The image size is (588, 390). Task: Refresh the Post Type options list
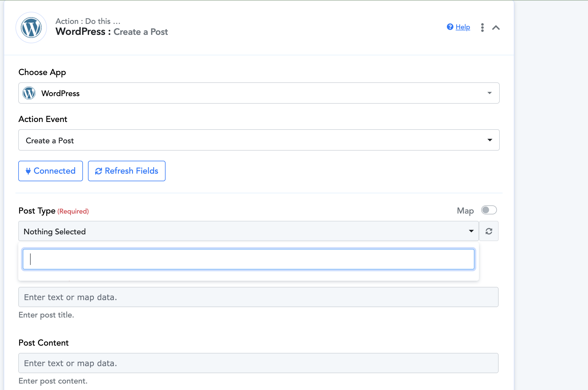(489, 231)
